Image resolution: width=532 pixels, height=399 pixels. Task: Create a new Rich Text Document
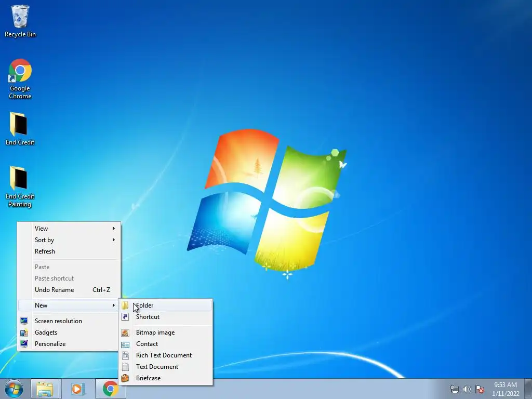click(x=166, y=355)
